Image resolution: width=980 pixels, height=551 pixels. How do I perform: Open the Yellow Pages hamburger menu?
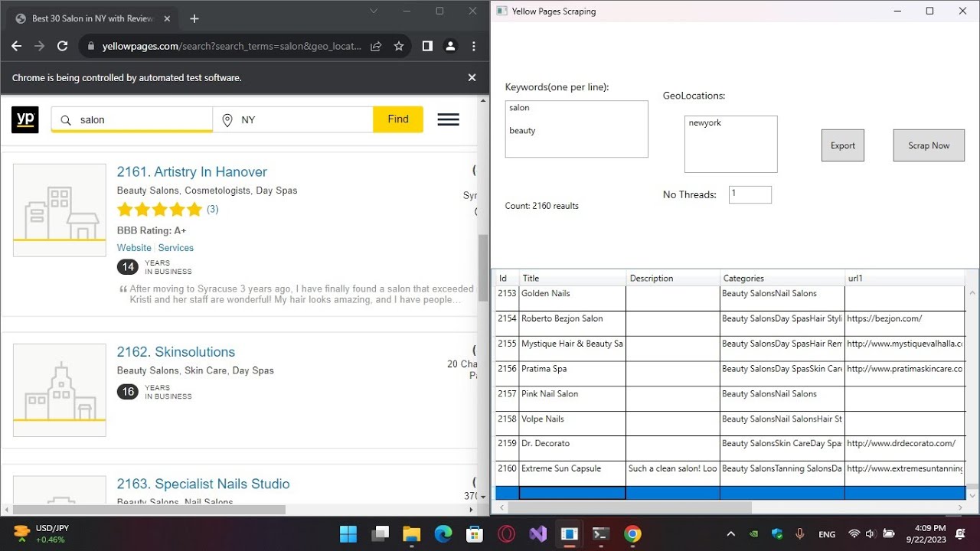[x=448, y=119]
